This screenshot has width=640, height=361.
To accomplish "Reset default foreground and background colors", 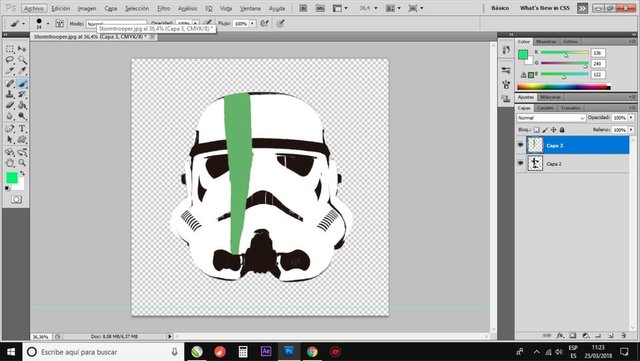I will point(7,189).
